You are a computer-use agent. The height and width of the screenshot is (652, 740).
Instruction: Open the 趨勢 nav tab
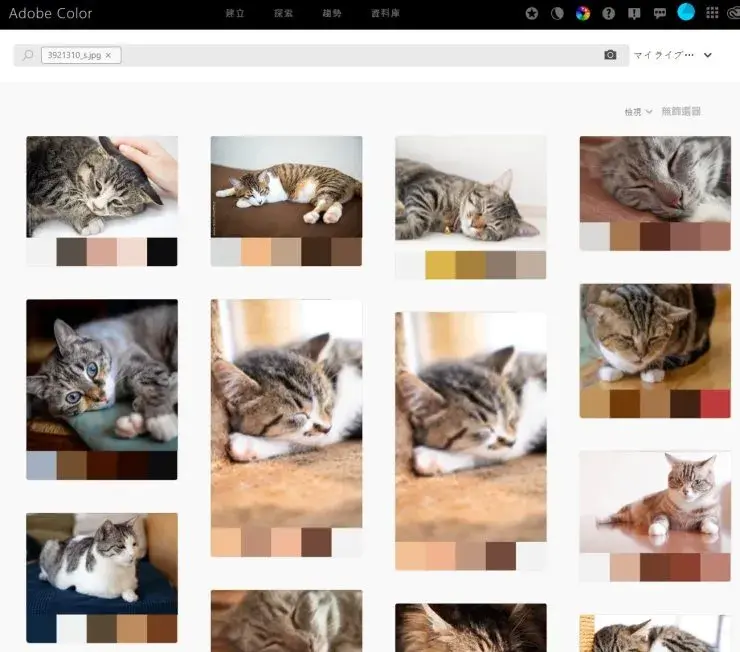[332, 13]
